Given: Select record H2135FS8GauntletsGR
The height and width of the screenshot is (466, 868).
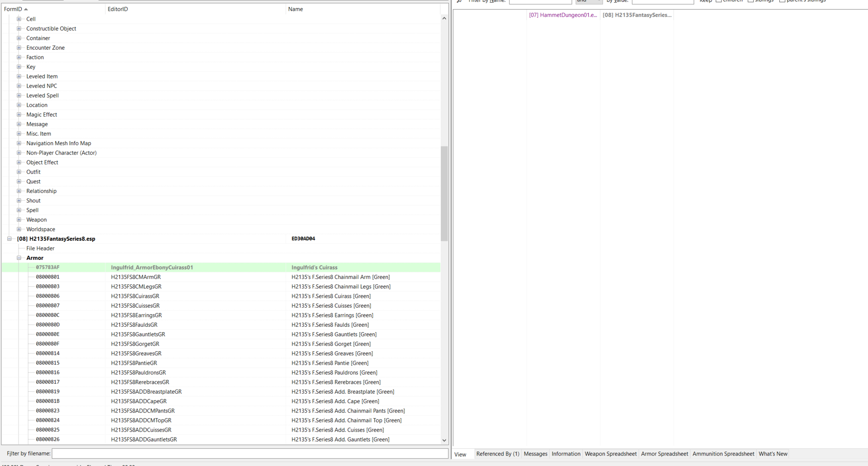Looking at the screenshot, I should pyautogui.click(x=221, y=334).
